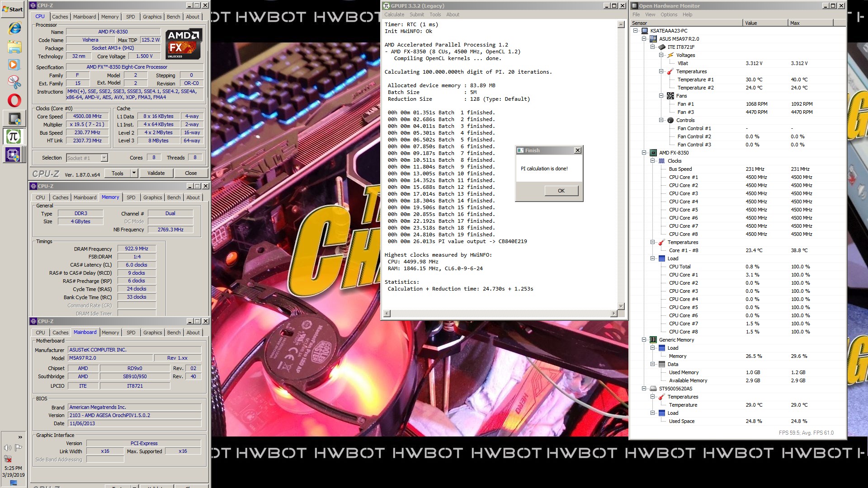This screenshot has width=868, height=488.
Task: Open the Windows Start menu
Action: pyautogui.click(x=13, y=9)
